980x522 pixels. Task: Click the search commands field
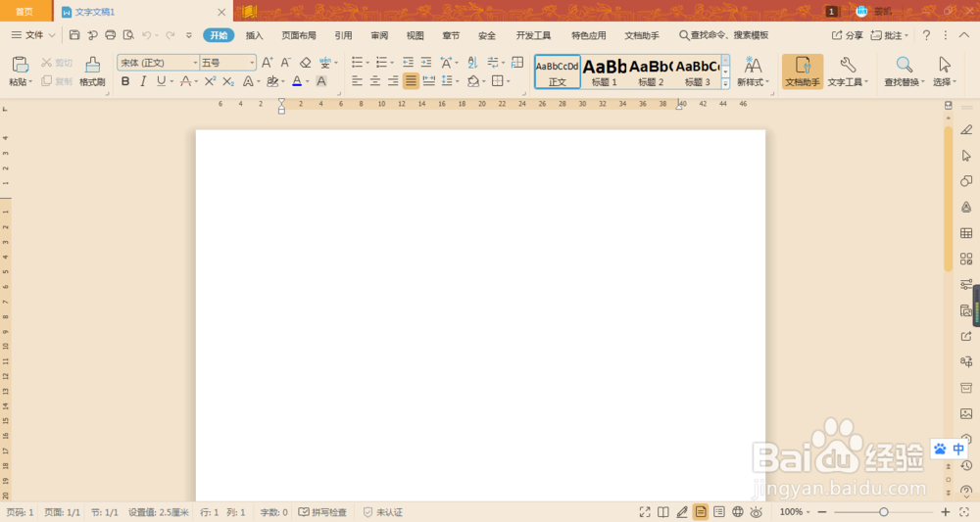(x=724, y=35)
